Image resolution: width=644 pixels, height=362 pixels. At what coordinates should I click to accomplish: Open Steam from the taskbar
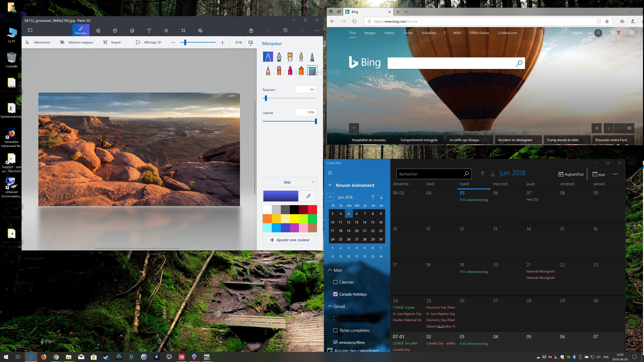(106, 357)
